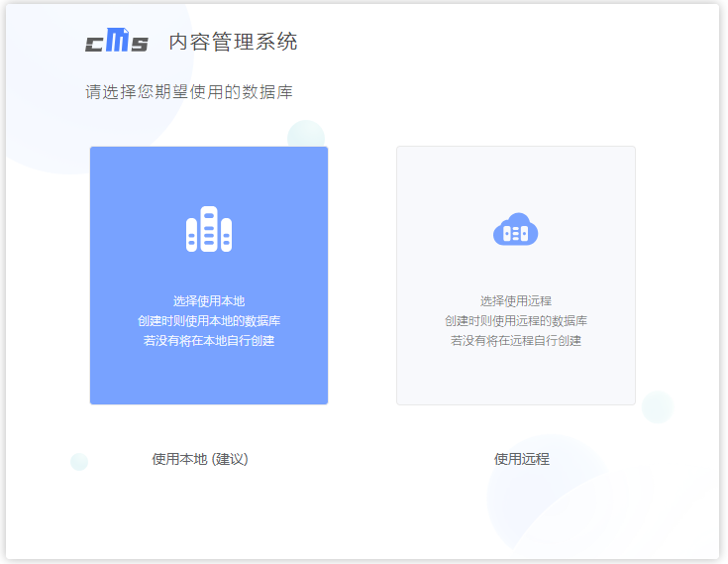Click the 内容管理系统 title
Image resolution: width=728 pixels, height=564 pixels.
pos(233,42)
